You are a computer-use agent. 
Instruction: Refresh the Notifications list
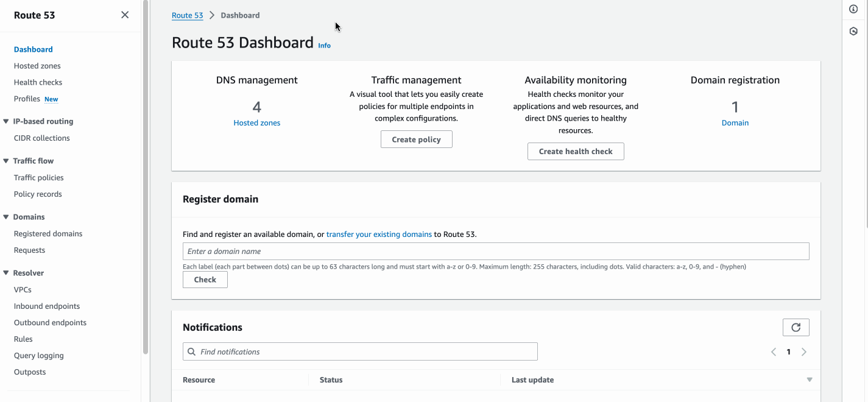click(796, 327)
